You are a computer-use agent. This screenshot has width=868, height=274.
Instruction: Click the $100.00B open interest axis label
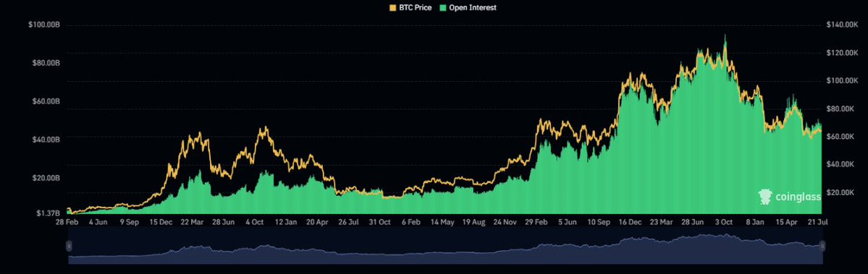[x=43, y=25]
